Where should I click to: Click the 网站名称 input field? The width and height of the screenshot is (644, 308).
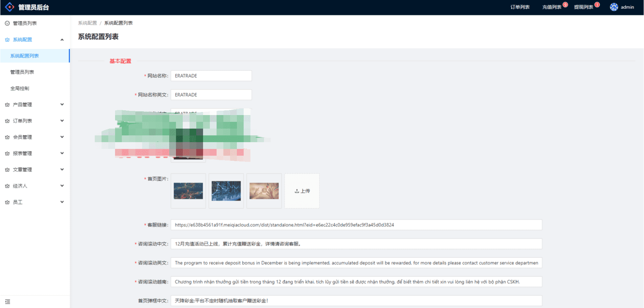(211, 76)
